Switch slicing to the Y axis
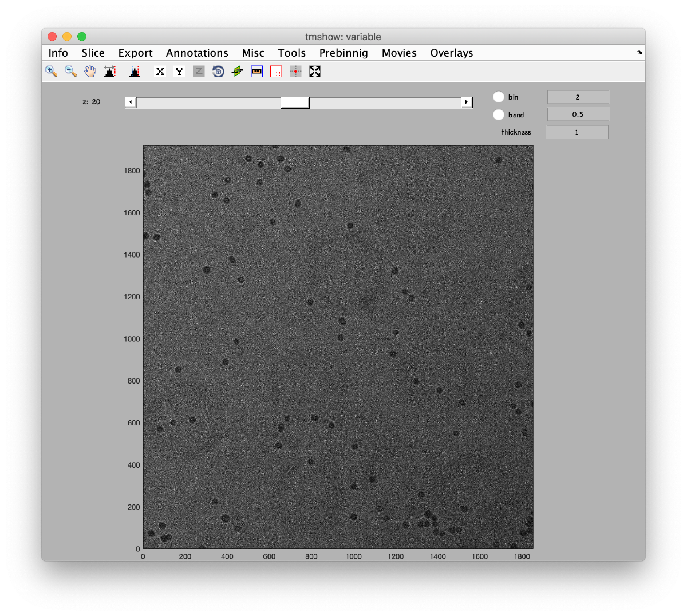 pyautogui.click(x=179, y=71)
